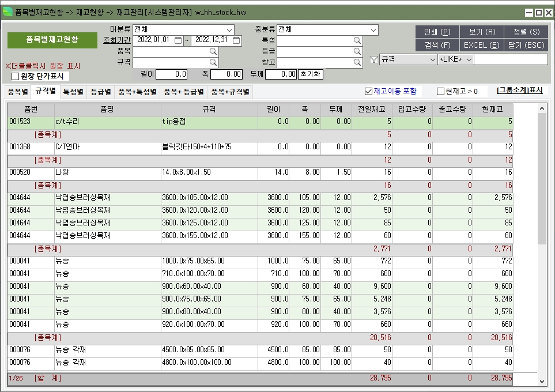Search icon in the 등급 field

pyautogui.click(x=357, y=51)
